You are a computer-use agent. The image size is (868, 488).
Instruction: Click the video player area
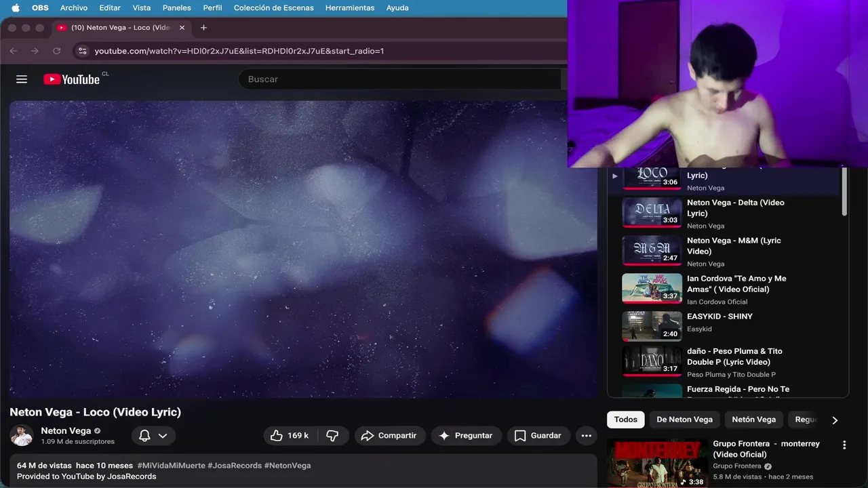(303, 249)
